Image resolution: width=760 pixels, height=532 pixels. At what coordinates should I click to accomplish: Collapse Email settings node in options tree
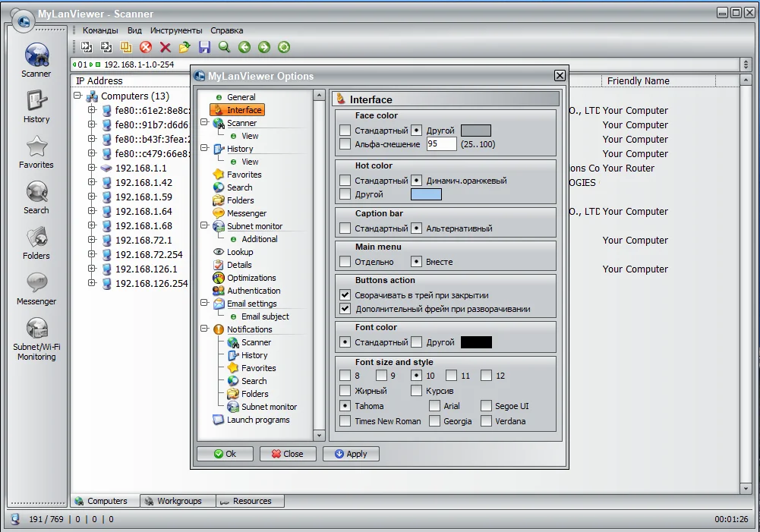coord(204,304)
